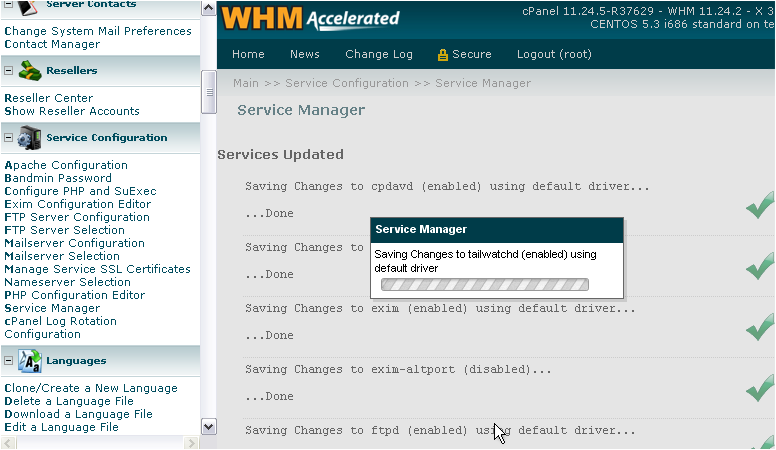Open Manage Service SSL Certificates
Screen dimensions: 776x450
[x=97, y=269]
